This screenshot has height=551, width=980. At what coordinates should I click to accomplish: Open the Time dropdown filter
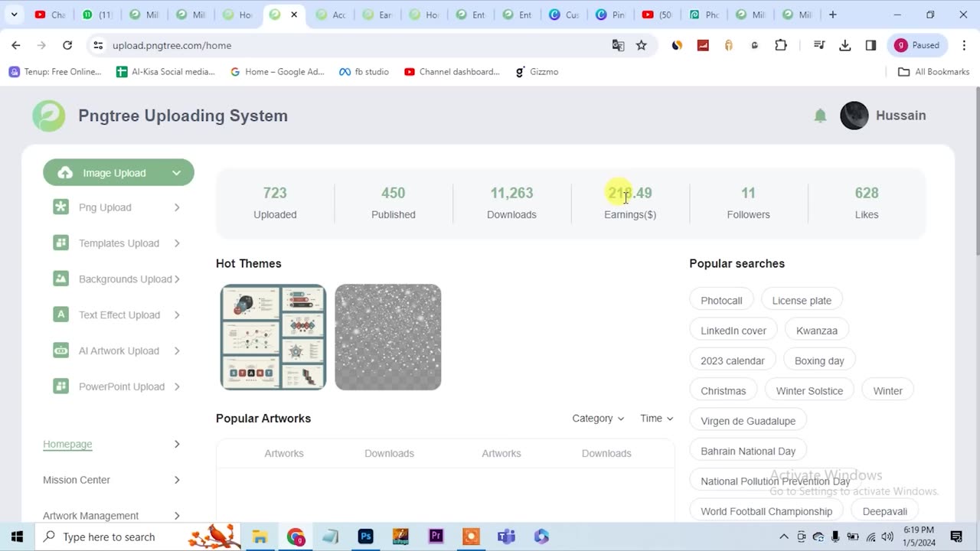[x=657, y=419]
